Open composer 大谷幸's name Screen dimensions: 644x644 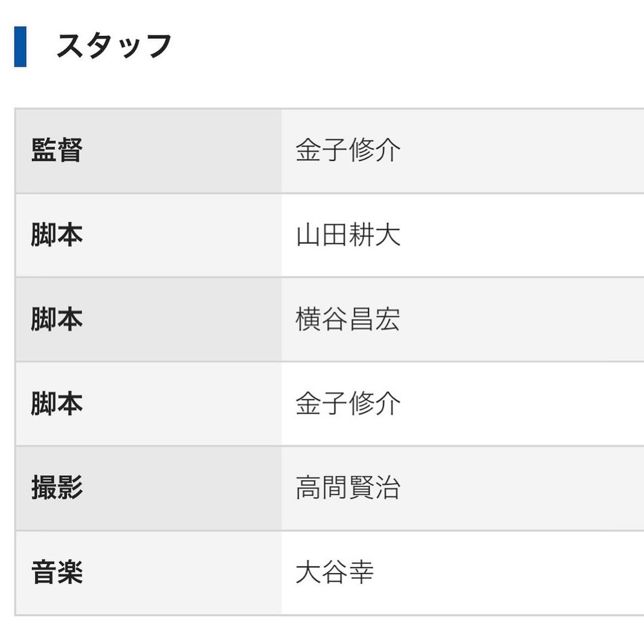(x=335, y=573)
